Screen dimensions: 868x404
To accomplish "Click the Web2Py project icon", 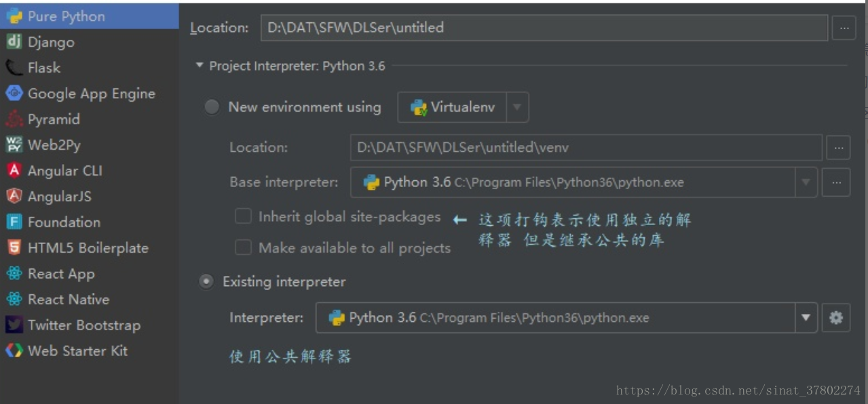I will tap(14, 144).
